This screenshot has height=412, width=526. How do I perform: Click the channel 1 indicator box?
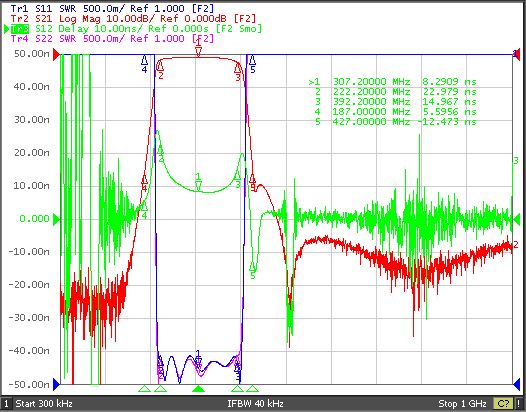pos(6,403)
